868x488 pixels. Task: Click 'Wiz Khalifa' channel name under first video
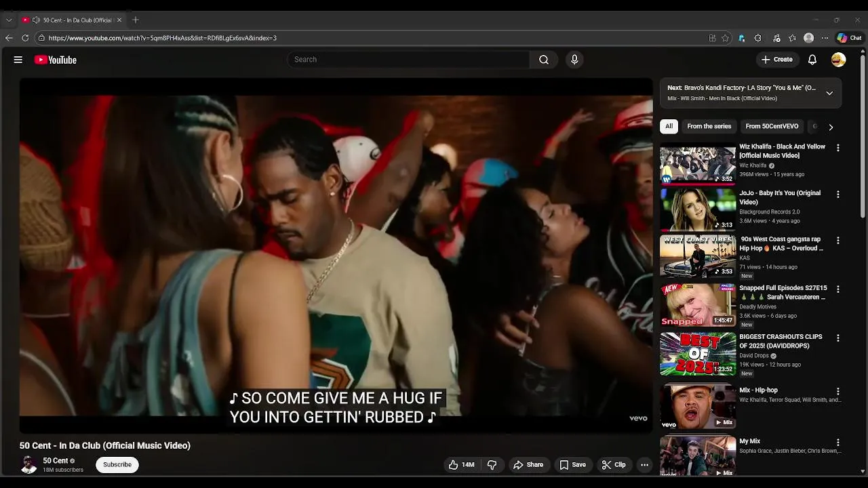coord(753,165)
